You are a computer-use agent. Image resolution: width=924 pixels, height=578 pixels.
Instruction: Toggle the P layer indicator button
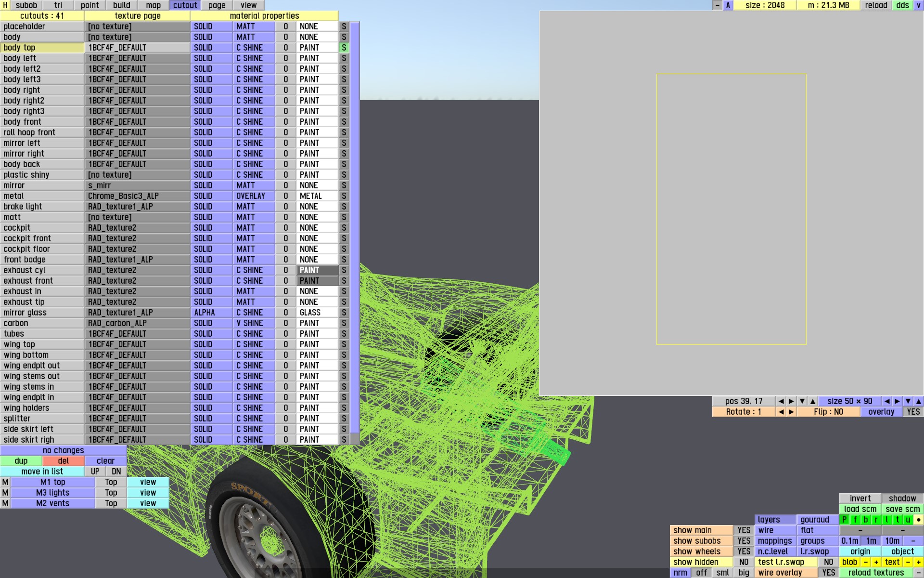(844, 520)
